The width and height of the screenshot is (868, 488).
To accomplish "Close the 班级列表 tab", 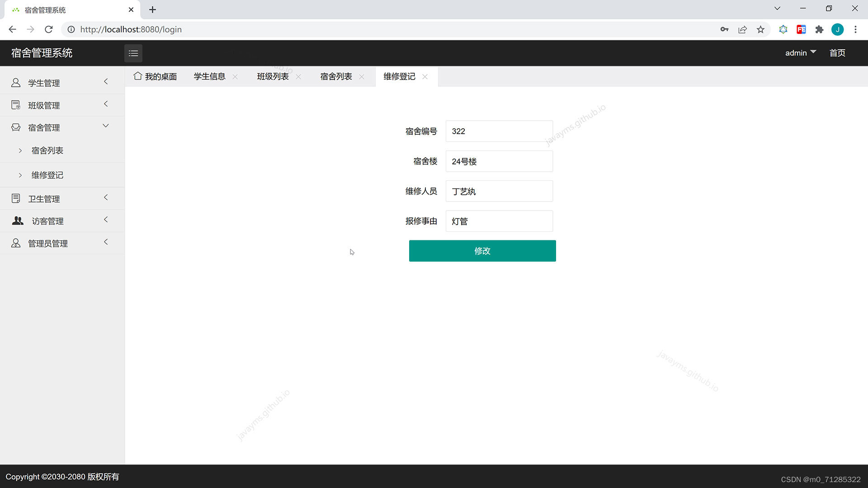I will 298,76.
